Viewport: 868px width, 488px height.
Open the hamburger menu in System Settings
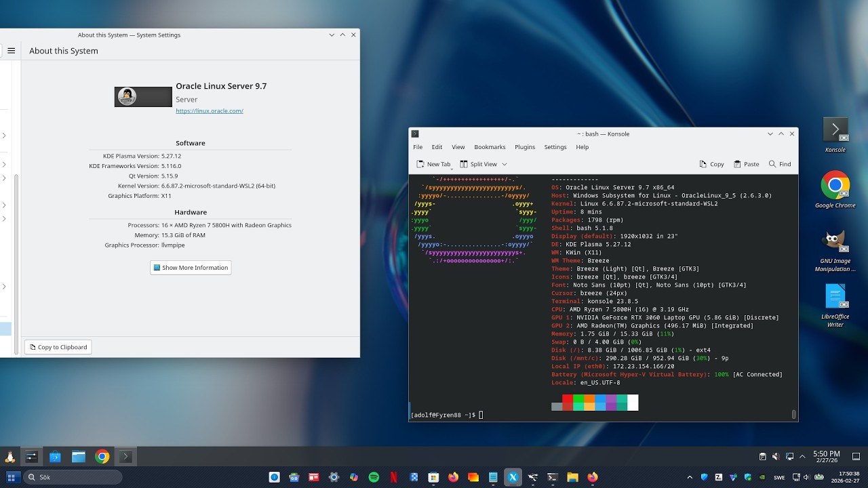point(12,51)
